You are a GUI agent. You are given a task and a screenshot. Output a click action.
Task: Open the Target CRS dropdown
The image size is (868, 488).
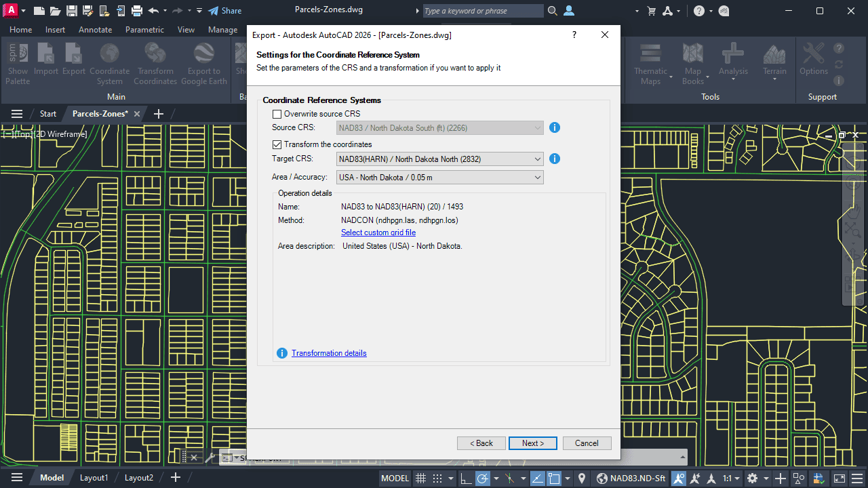click(x=440, y=159)
